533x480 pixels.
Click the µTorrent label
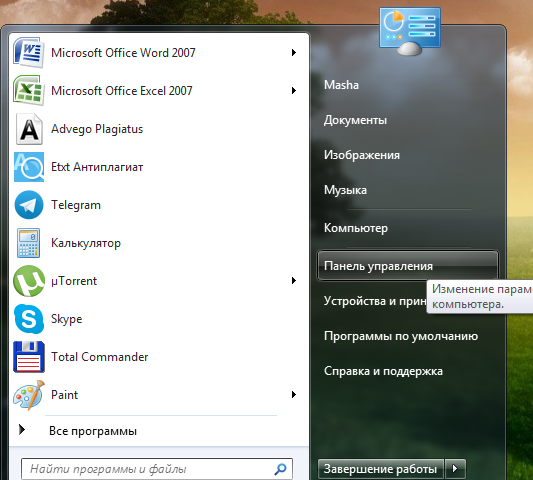pos(74,281)
